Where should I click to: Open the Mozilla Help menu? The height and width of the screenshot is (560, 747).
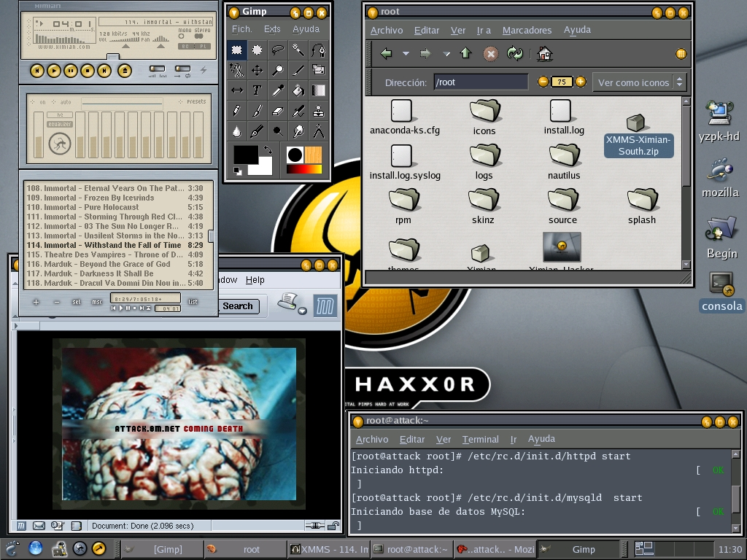(x=255, y=279)
